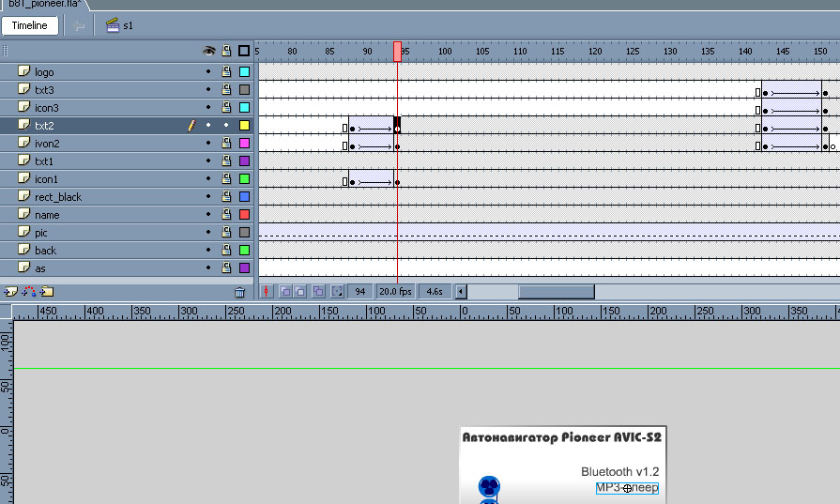Select the back layer

[x=127, y=251]
